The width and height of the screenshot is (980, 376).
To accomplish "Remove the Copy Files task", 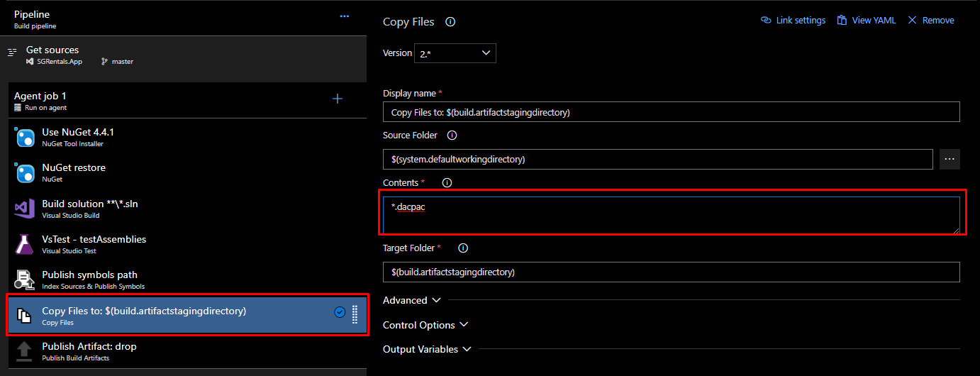I will 931,21.
